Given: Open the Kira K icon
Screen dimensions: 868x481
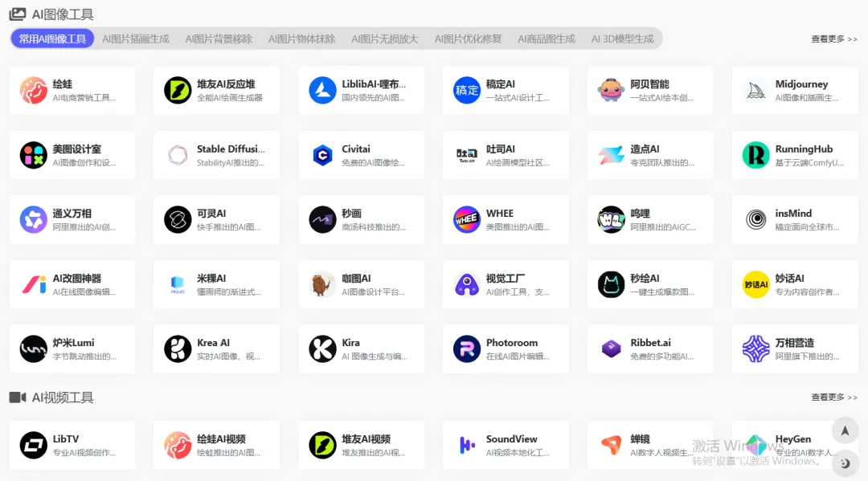Looking at the screenshot, I should pyautogui.click(x=322, y=349).
